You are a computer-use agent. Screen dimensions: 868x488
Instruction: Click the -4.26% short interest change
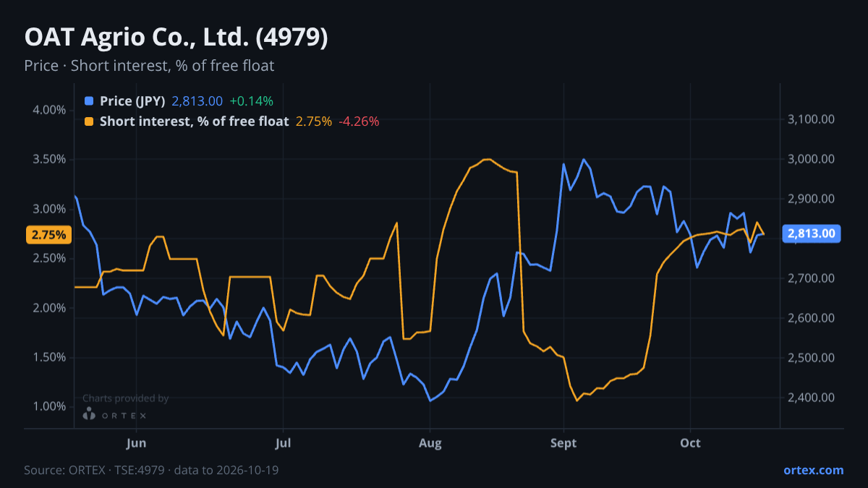[359, 121]
